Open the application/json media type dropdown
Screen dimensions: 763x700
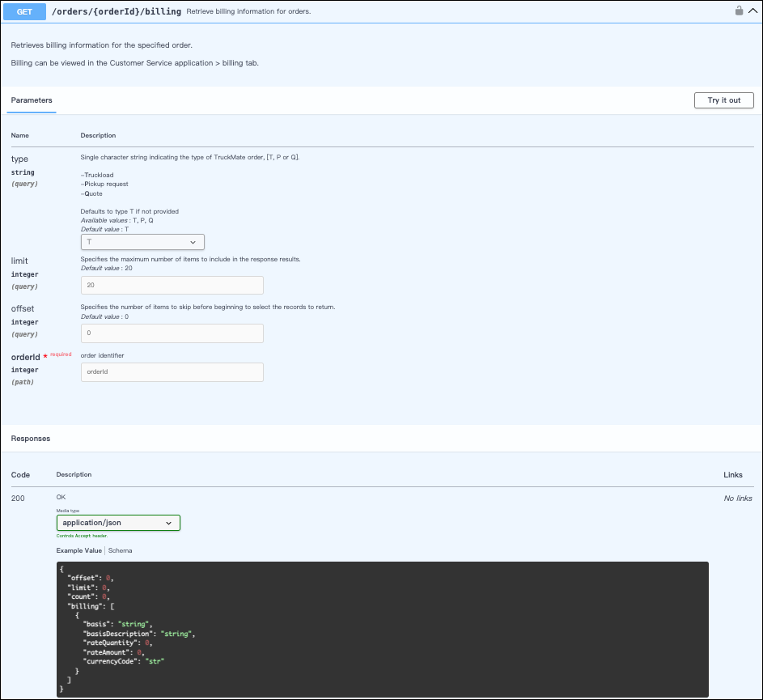tap(117, 522)
